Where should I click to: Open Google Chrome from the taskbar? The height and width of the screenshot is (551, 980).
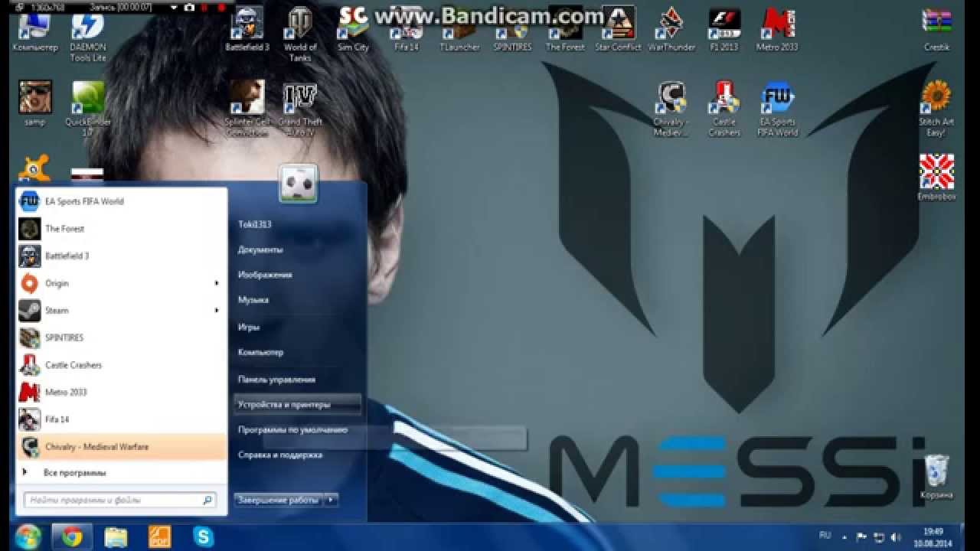(73, 537)
